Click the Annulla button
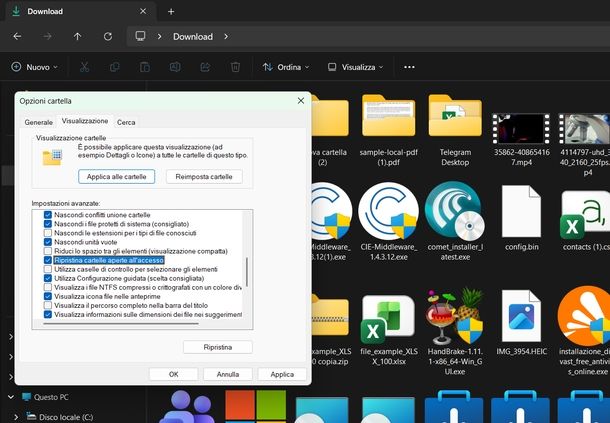 (x=228, y=374)
